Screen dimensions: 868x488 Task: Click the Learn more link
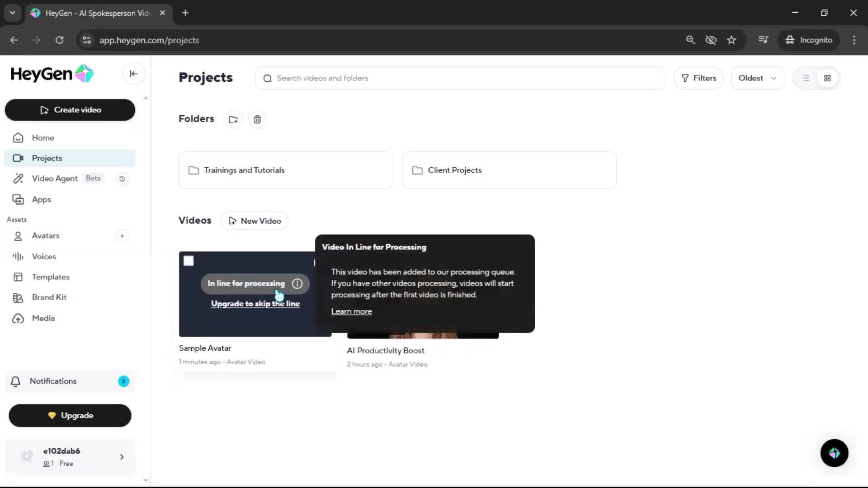(x=351, y=311)
